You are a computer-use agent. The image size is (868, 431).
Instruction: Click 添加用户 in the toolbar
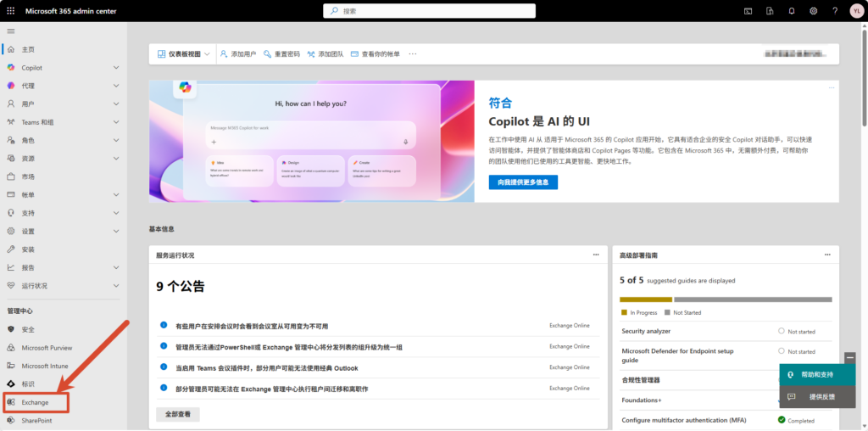point(237,54)
